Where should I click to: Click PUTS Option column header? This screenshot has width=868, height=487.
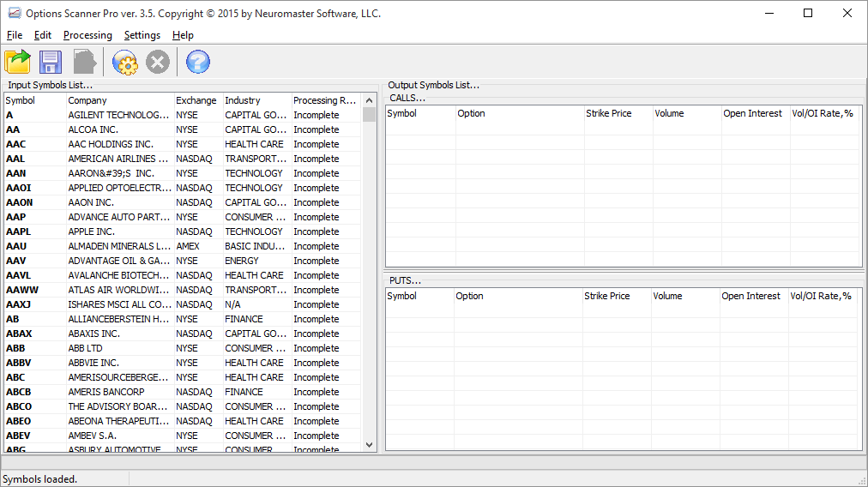518,296
